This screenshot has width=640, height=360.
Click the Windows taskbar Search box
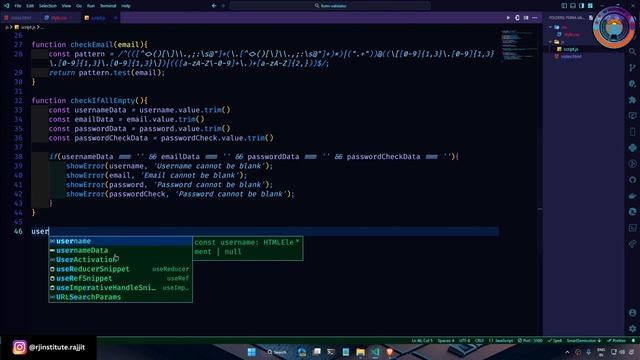point(277,352)
